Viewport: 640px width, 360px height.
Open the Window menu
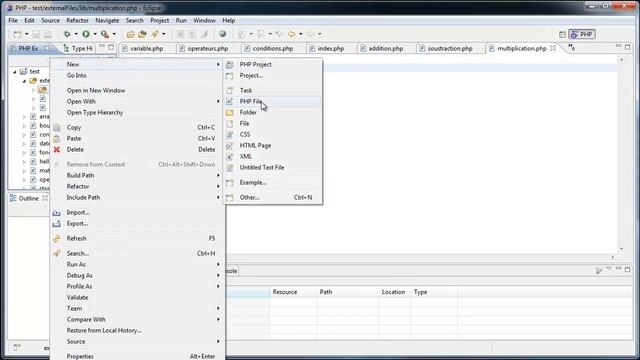point(204,20)
